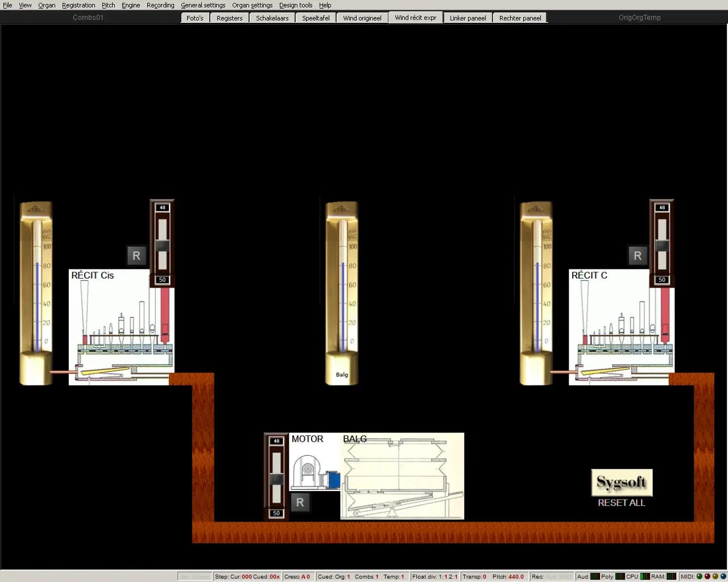Click the R reset button beside Récit C
Screen dimensions: 728x582
(638, 256)
